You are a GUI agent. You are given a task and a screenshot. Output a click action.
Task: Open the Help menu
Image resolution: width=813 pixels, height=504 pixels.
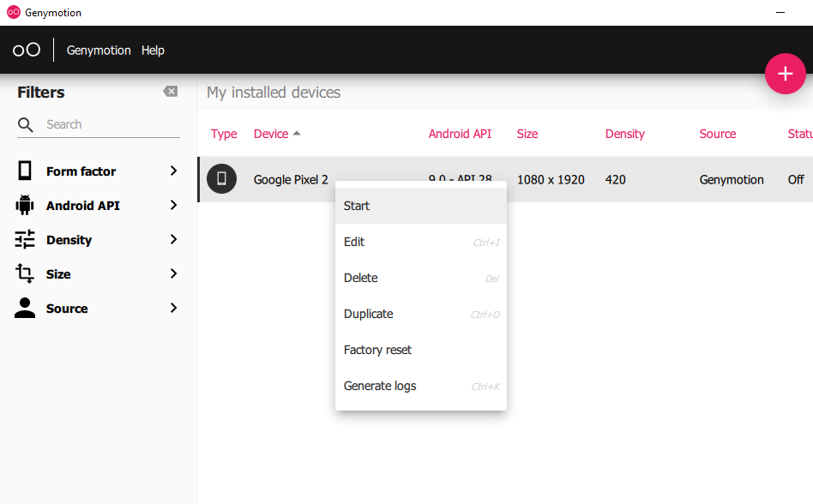153,51
